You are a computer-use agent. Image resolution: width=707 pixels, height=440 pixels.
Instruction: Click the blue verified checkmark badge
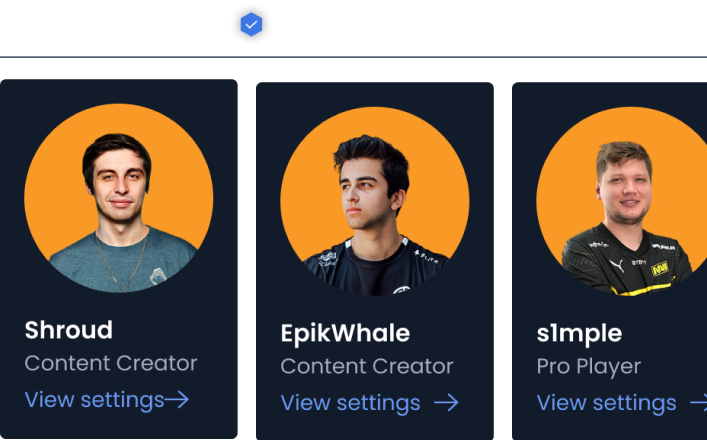251,24
